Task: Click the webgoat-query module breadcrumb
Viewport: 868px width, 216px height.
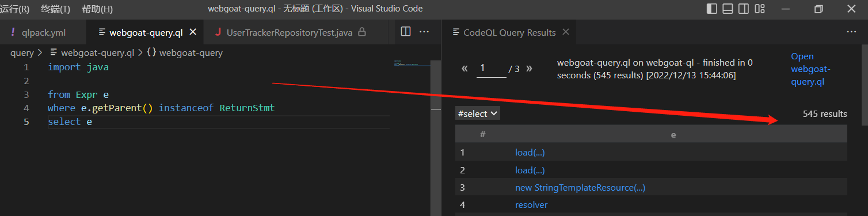Action: click(191, 53)
